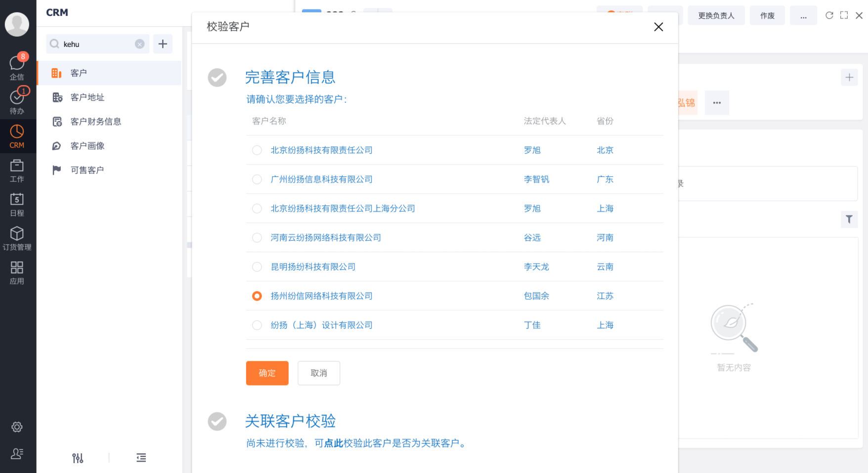Click company name 昆明扬纷科技有限公司

(x=313, y=267)
